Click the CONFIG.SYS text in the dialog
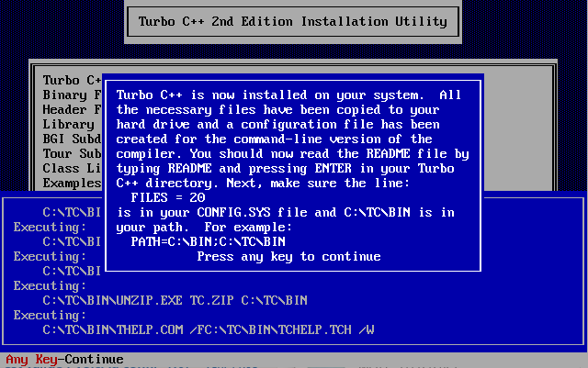588x368 pixels. [233, 213]
